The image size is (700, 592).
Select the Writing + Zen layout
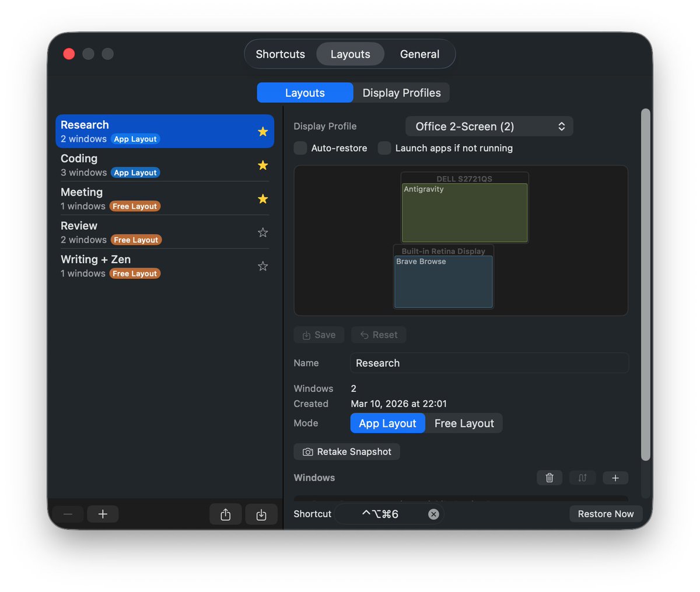[165, 266]
